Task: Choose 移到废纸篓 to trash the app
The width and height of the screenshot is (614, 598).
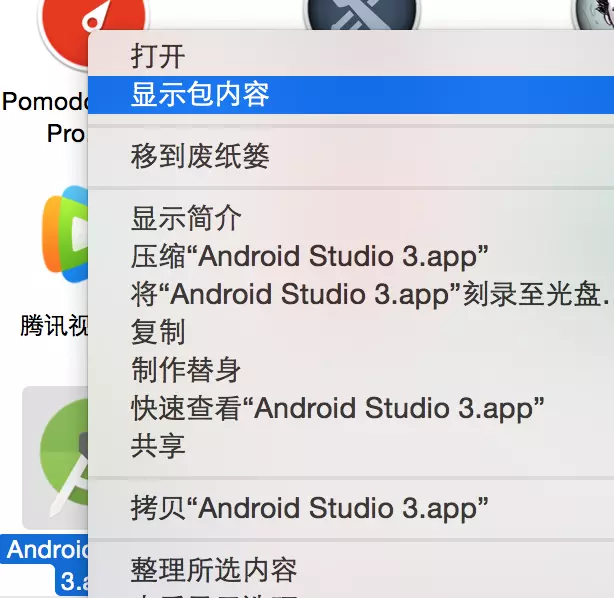Action: 351,156
